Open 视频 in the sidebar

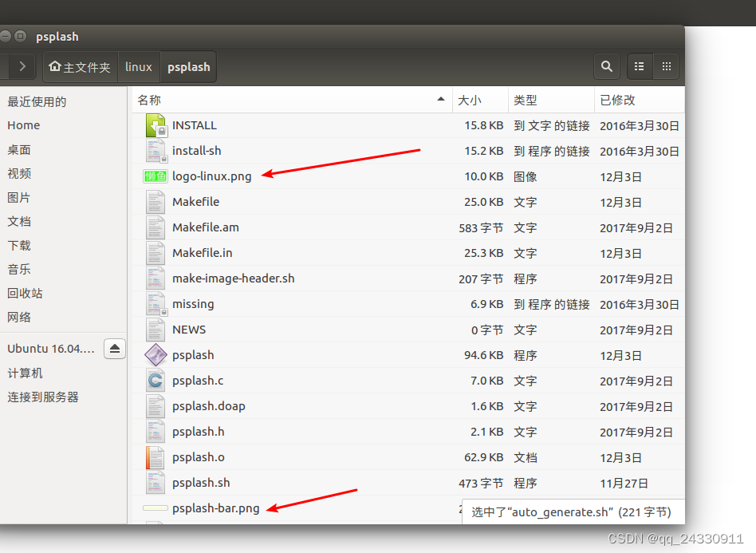coord(19,174)
